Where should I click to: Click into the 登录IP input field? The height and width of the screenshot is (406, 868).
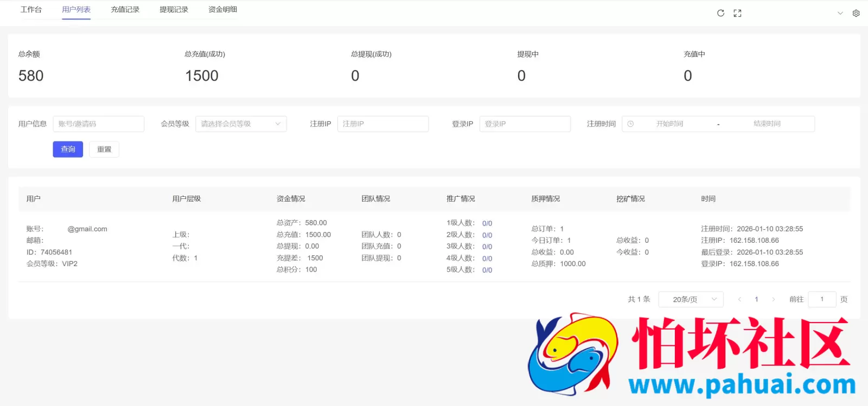click(x=525, y=124)
